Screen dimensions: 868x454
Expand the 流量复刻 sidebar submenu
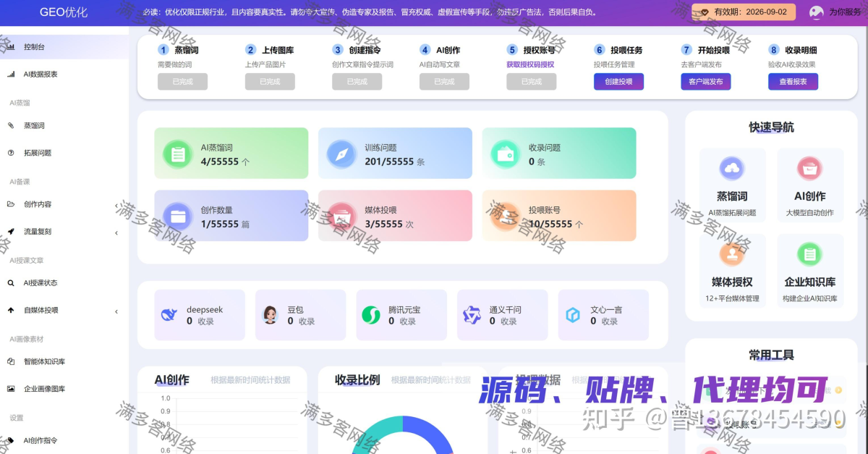point(116,232)
